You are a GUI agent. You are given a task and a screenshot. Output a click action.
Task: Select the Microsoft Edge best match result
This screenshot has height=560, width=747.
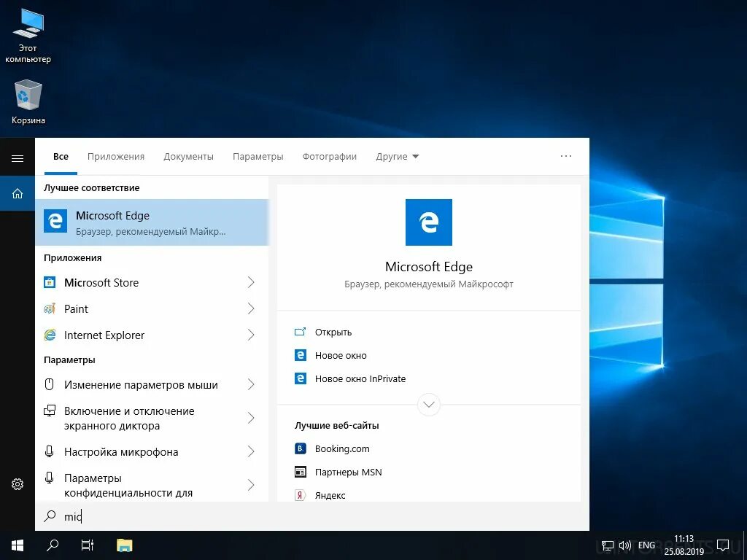coord(152,222)
